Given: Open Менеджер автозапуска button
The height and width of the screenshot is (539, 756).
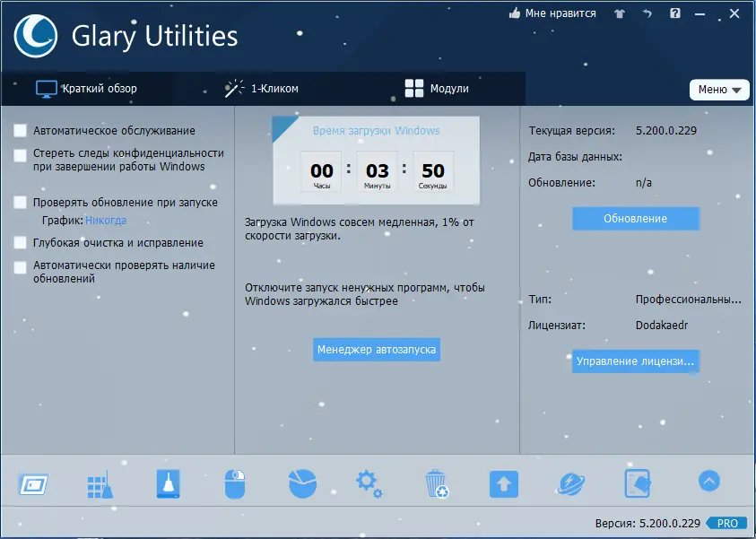Looking at the screenshot, I should click(377, 350).
